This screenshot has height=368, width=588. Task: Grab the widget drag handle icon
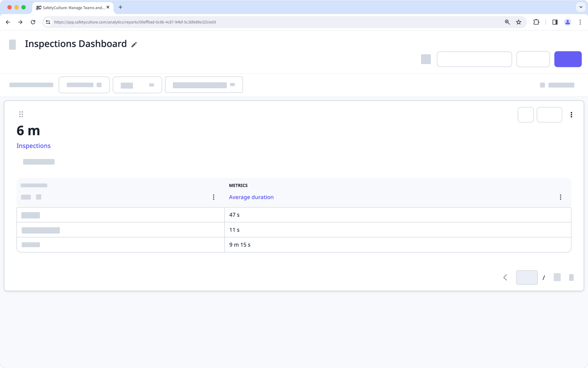pyautogui.click(x=21, y=114)
